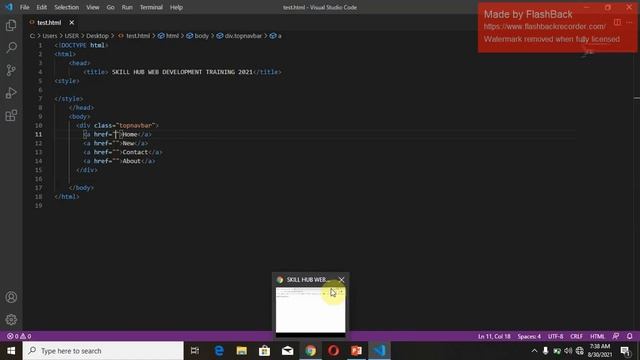640x360 pixels.
Task: Click the Desktop breadcrumb segment
Action: tap(97, 36)
